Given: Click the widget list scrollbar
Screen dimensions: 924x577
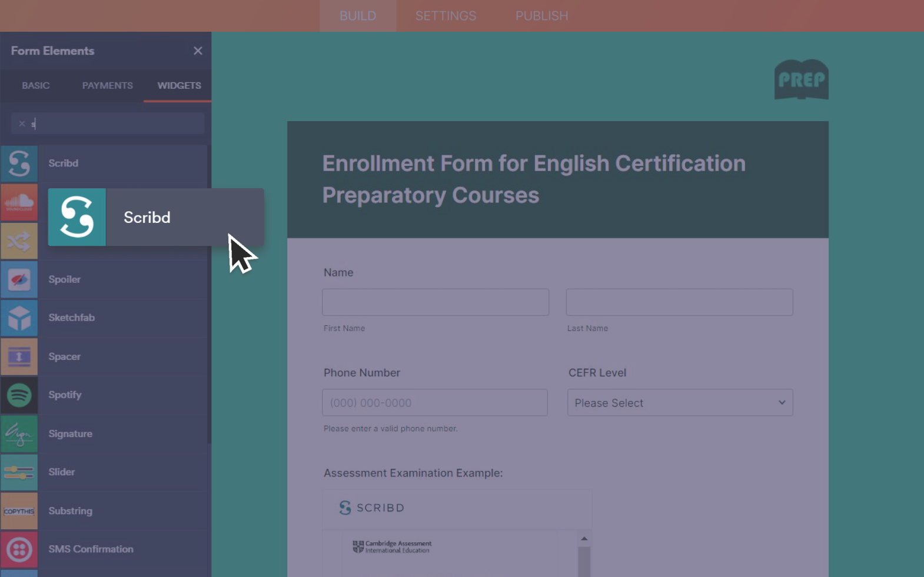Looking at the screenshot, I should point(209,294).
